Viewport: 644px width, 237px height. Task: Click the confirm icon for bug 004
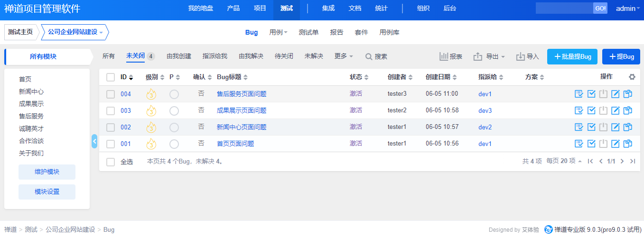pos(579,94)
